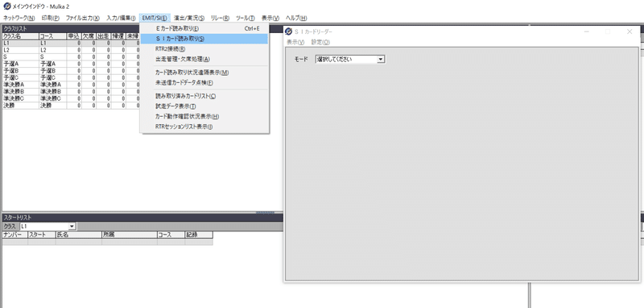The height and width of the screenshot is (308, 644).
Task: Click the 所属 column header
Action: 130,235
